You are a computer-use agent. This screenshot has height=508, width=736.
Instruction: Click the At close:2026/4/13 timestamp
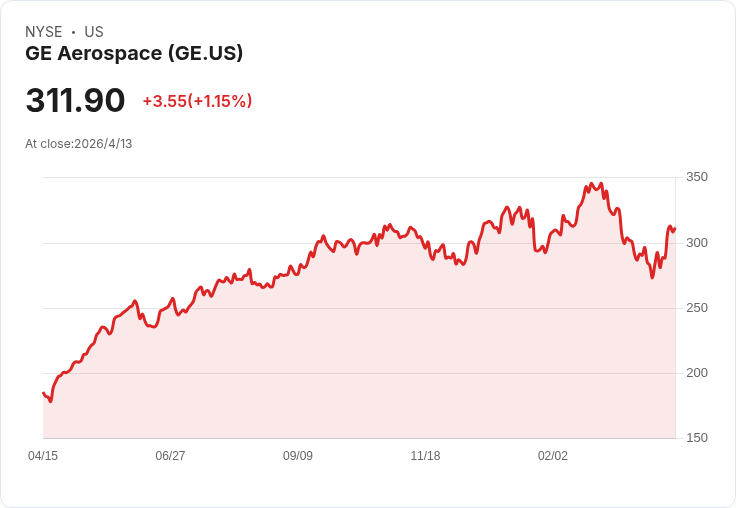click(x=79, y=144)
